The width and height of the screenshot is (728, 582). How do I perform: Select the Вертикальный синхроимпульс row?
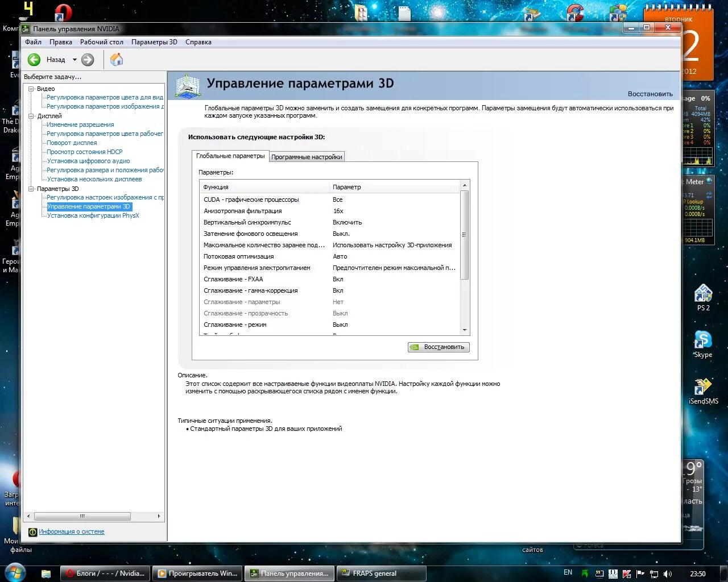click(329, 222)
